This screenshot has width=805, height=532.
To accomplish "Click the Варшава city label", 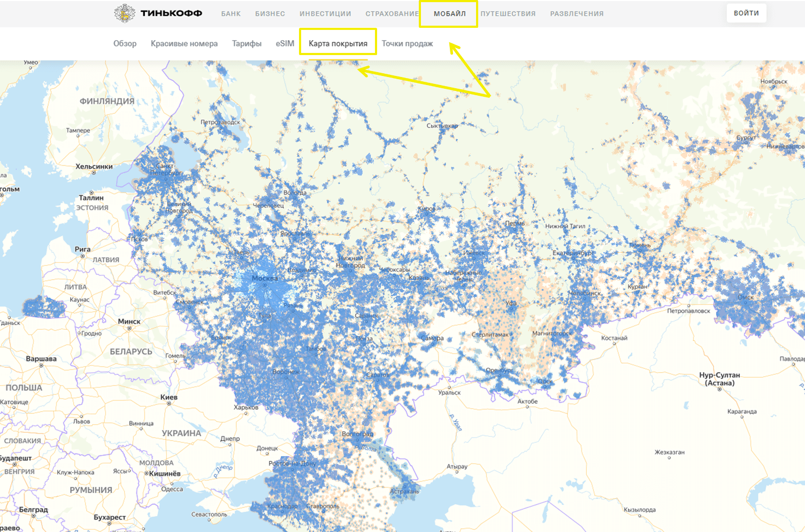I will (x=41, y=359).
